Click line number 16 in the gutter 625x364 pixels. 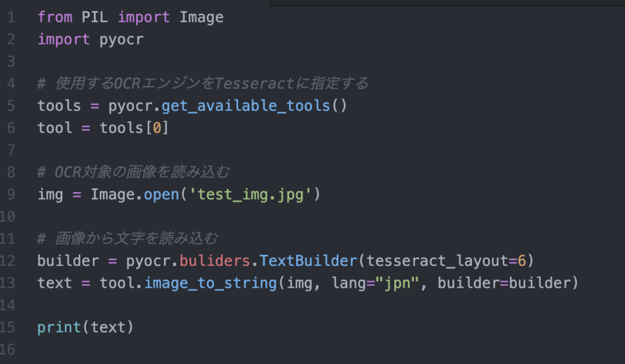tap(10, 349)
